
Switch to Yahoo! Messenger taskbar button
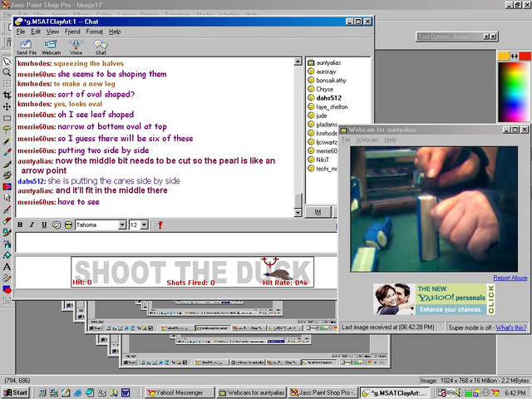coord(180,392)
